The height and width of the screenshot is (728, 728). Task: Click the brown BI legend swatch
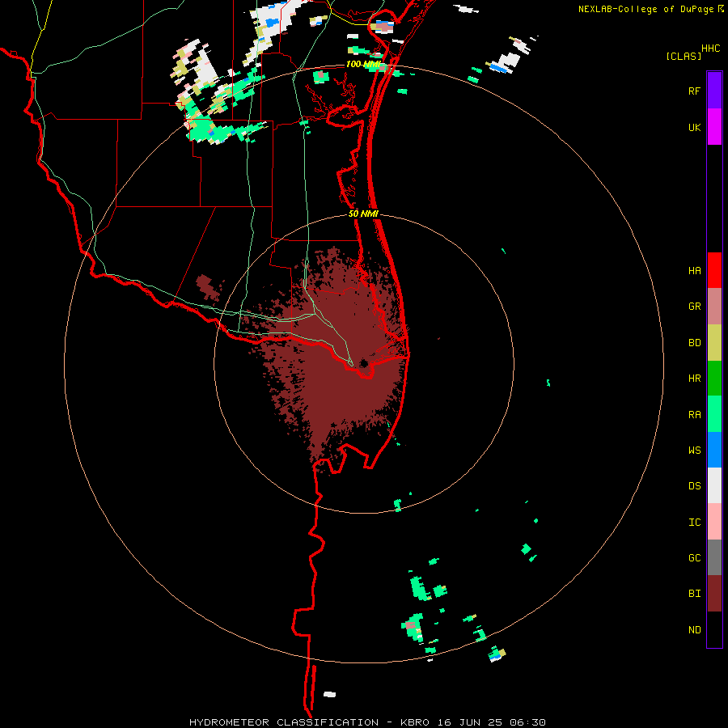coord(714,594)
